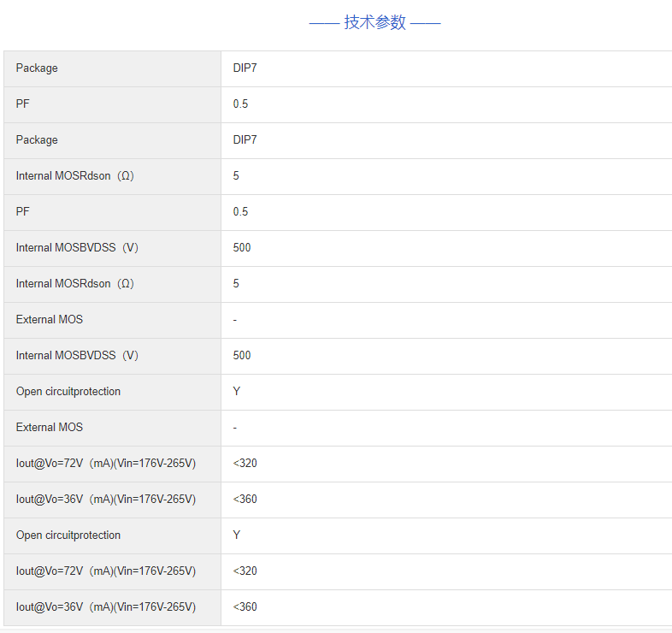Click the first 0.5 PF value
The width and height of the screenshot is (672, 633).
(240, 104)
